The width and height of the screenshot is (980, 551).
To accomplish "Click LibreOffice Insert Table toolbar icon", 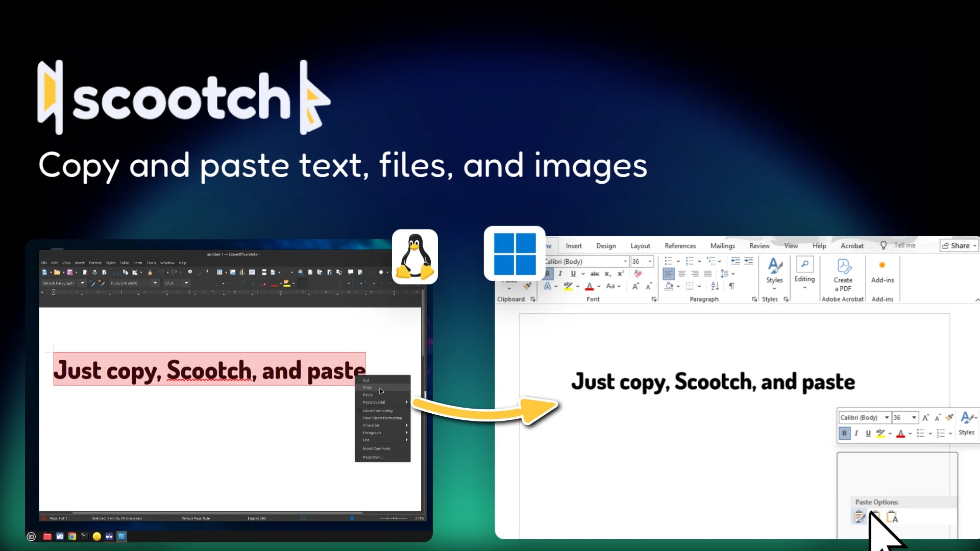I will [x=219, y=272].
